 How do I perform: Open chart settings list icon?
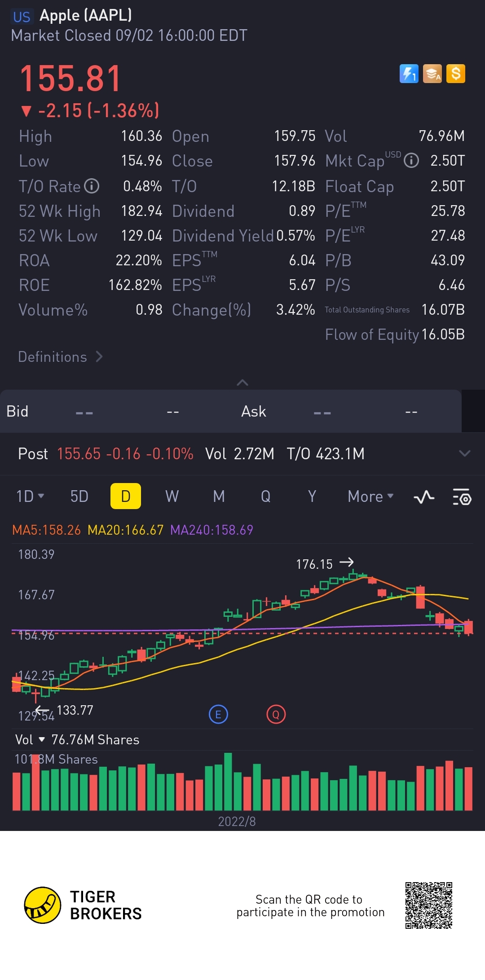[x=462, y=497]
